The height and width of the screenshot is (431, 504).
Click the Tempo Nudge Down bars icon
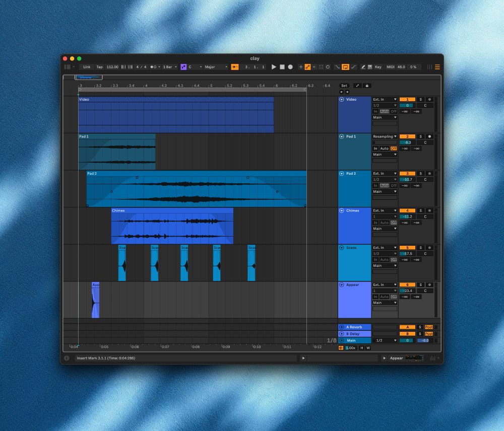tap(123, 67)
